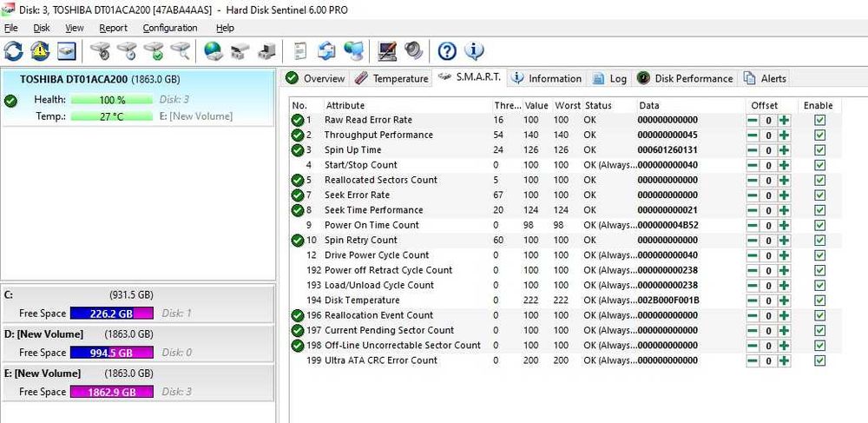868x423 pixels.
Task: Click the monitor with pen configuration icon
Action: click(387, 51)
